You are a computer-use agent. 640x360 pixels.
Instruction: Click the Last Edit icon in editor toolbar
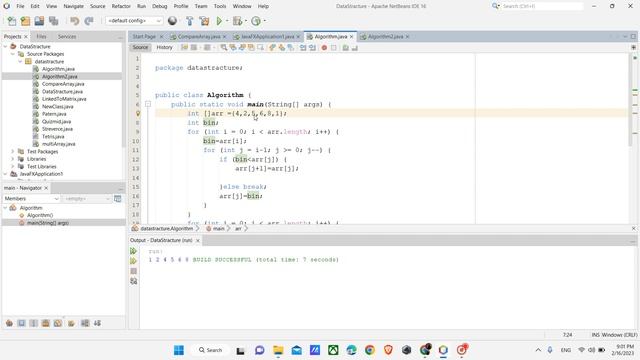pos(185,48)
